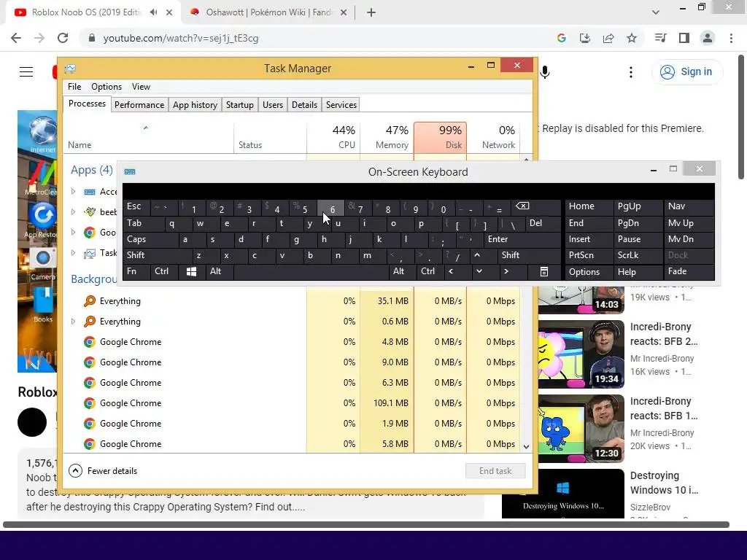Screen dimensions: 747x560
Task: Toggle left Ctrl key on On-Screen Keyboard
Action: click(x=164, y=271)
